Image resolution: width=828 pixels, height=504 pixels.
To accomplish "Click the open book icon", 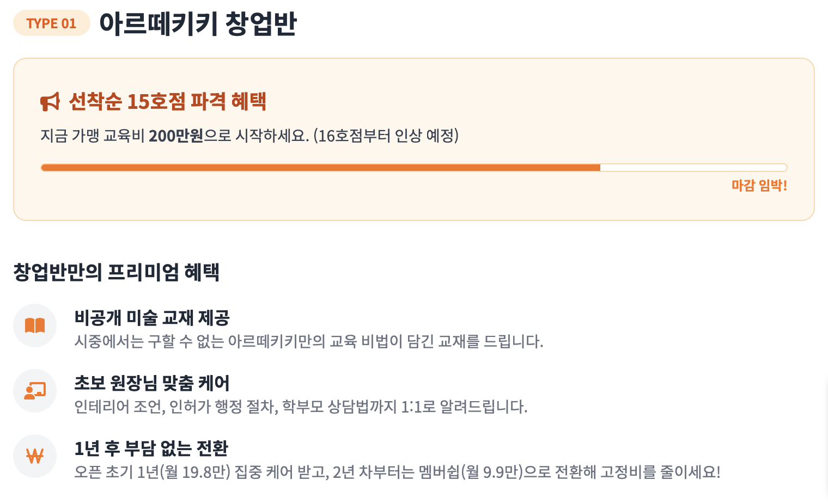I will tap(35, 325).
